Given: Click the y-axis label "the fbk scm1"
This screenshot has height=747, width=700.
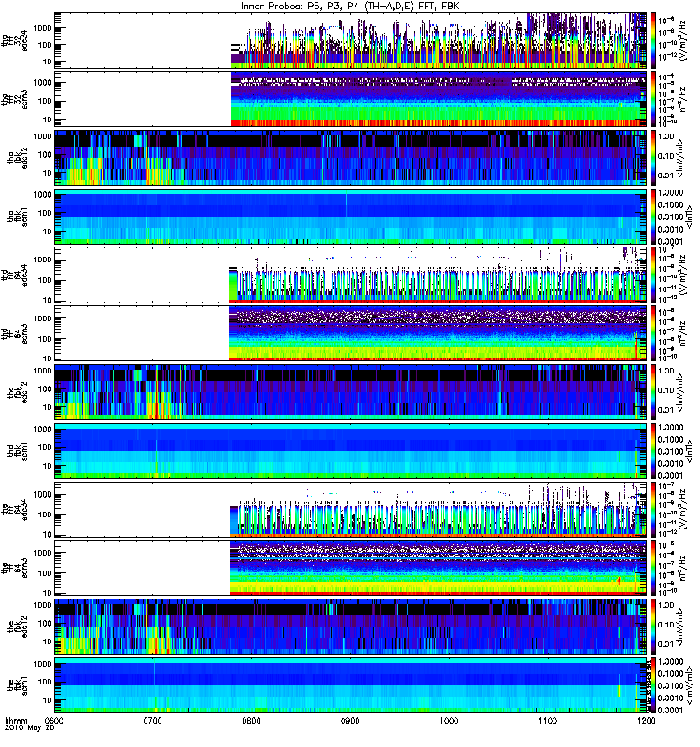Looking at the screenshot, I should 18,685.
